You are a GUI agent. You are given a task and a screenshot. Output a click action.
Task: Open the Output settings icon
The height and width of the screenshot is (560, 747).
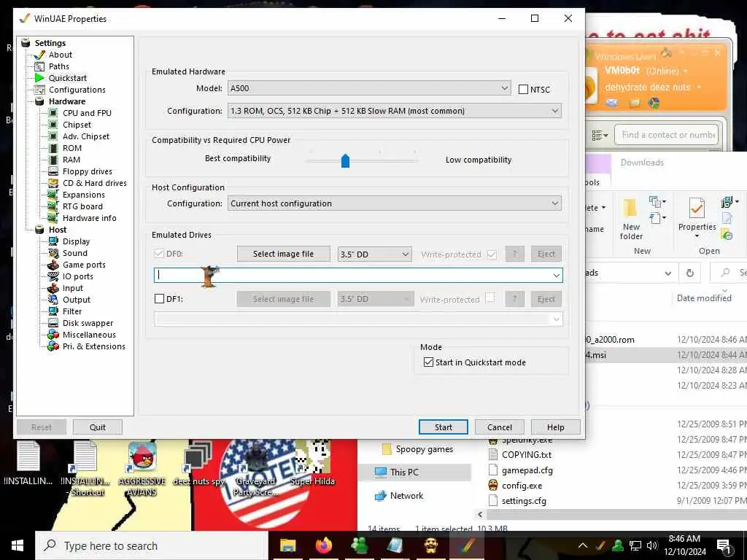click(x=53, y=300)
